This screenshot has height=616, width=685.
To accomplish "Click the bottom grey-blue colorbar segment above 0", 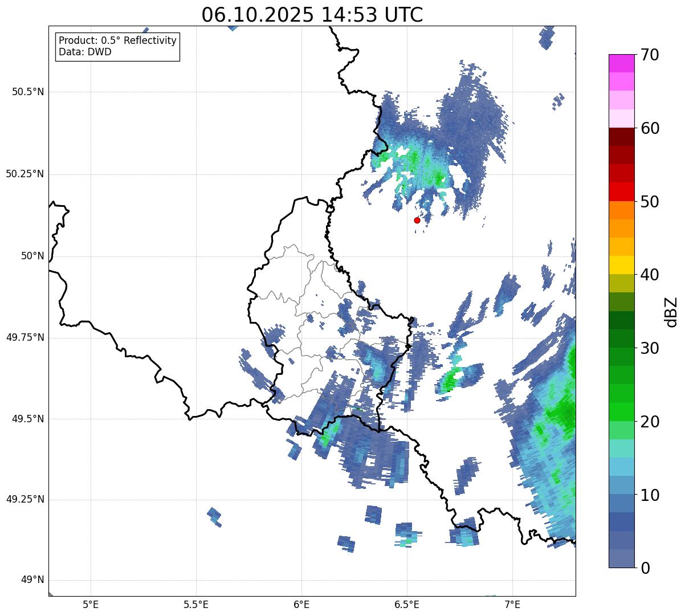I will point(621,558).
